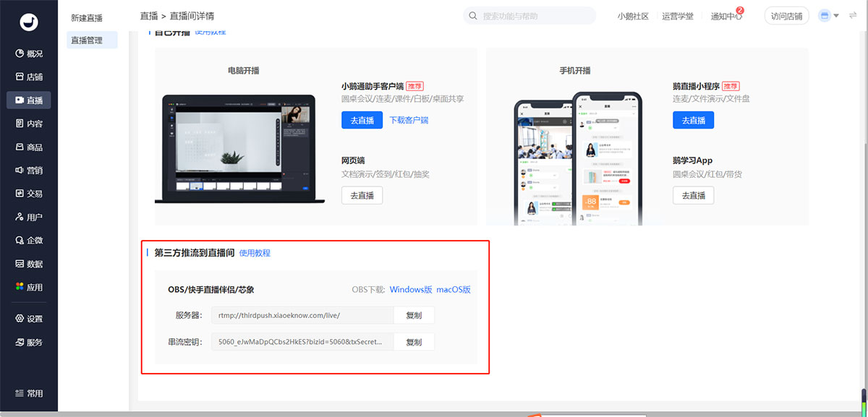868x417 pixels.
Task: Select 新建直播 in the sub menu
Action: click(x=86, y=17)
